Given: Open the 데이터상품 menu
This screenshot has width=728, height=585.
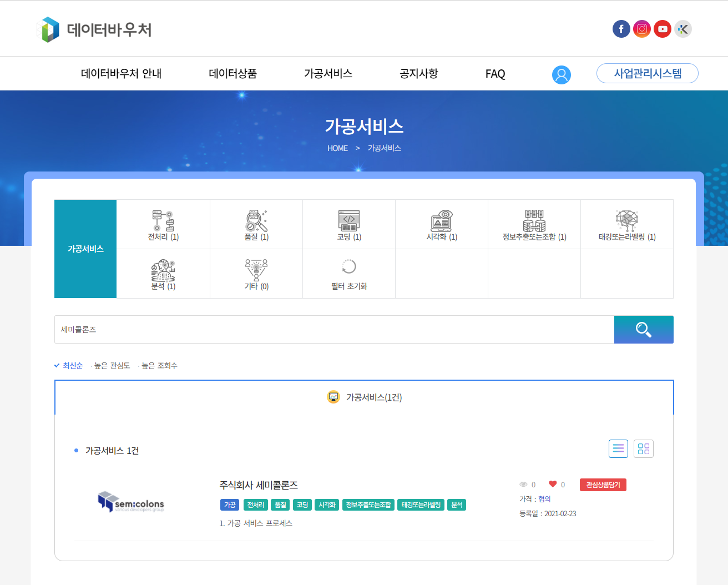Looking at the screenshot, I should pos(232,73).
